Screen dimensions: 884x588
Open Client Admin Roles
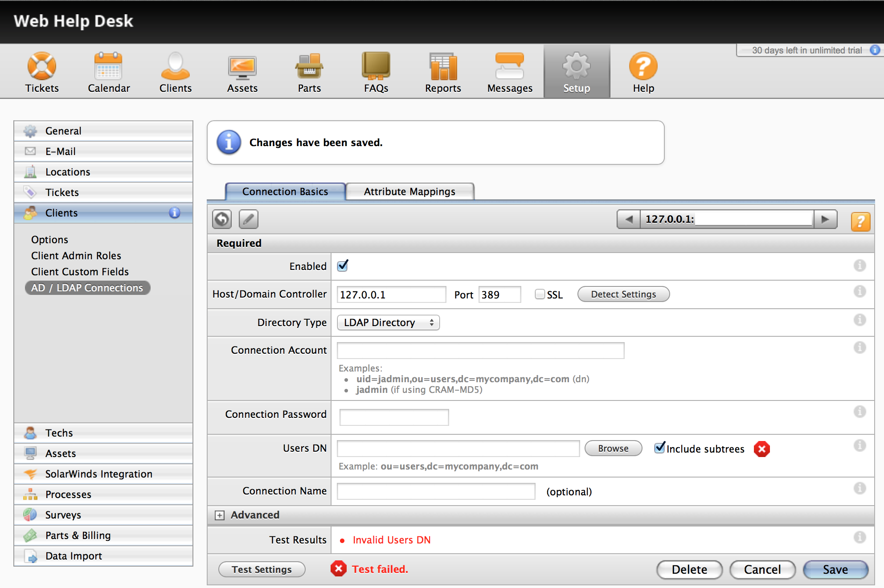tap(76, 256)
